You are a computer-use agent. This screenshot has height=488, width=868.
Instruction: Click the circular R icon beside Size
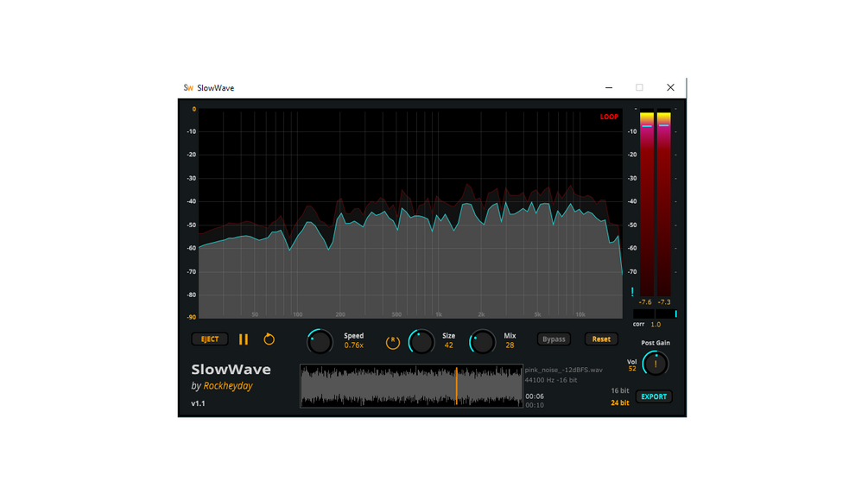392,343
